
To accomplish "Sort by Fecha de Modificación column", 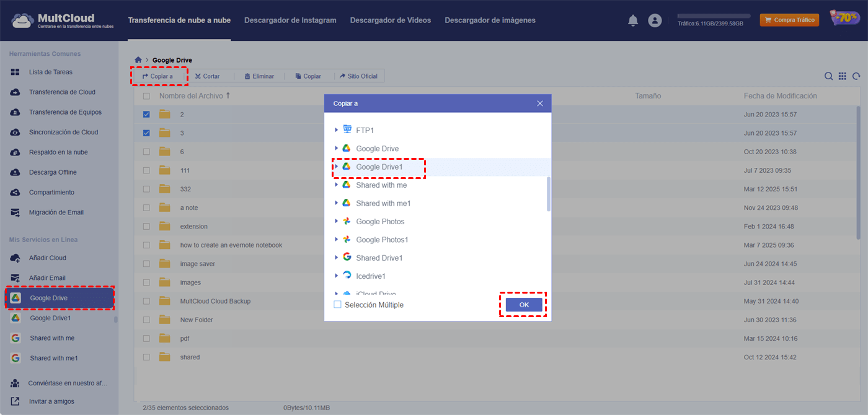I will click(x=780, y=96).
